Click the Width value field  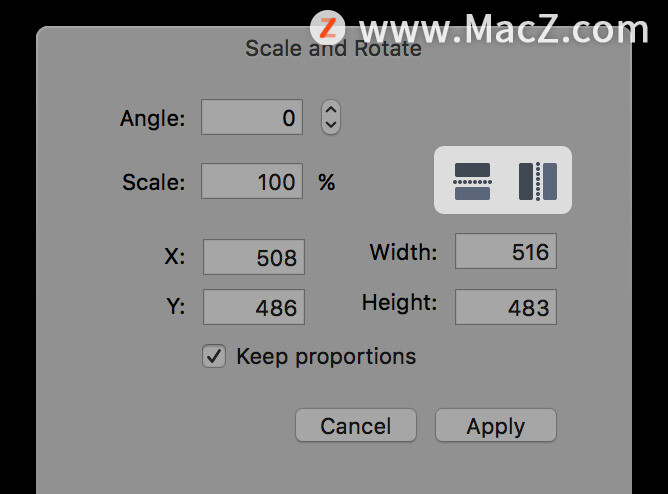pyautogui.click(x=506, y=251)
